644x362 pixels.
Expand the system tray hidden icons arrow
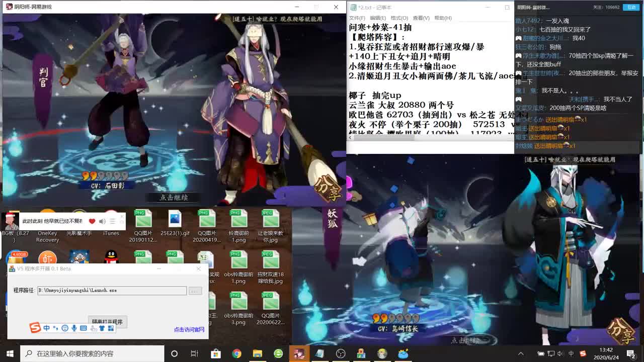521,353
